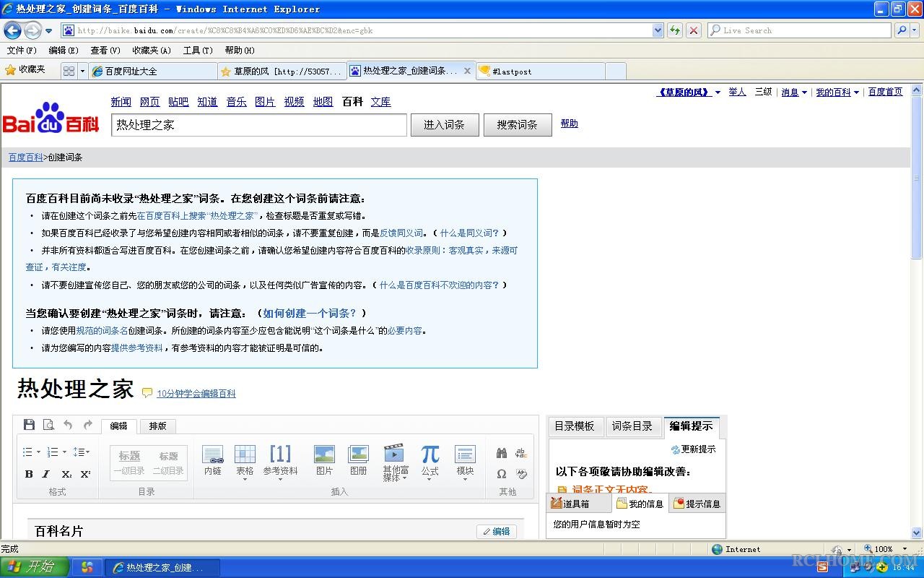Click the replace text icon

[521, 453]
